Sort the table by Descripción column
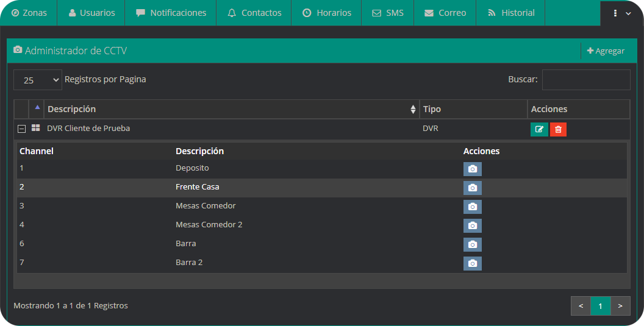The image size is (644, 326). click(x=232, y=109)
